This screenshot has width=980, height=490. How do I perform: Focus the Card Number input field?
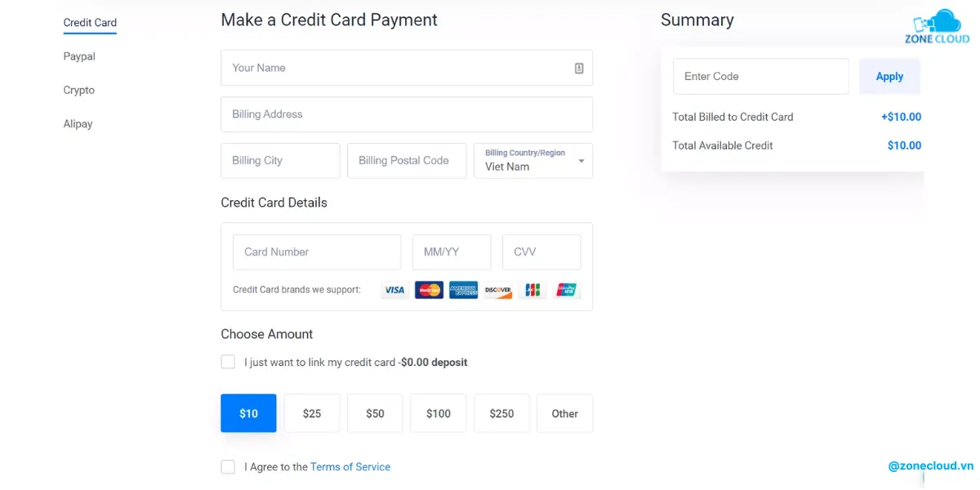(317, 252)
